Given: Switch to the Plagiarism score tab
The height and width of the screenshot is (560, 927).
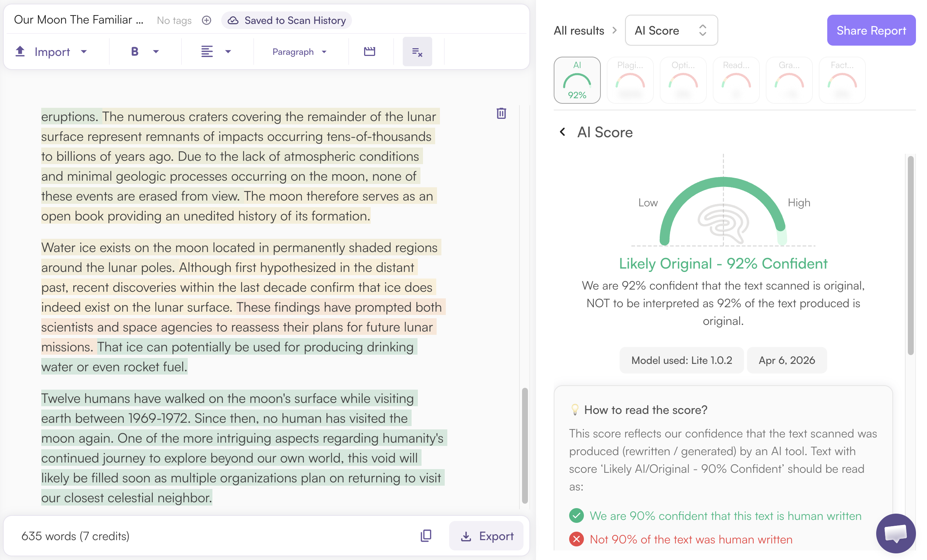Looking at the screenshot, I should coord(630,80).
